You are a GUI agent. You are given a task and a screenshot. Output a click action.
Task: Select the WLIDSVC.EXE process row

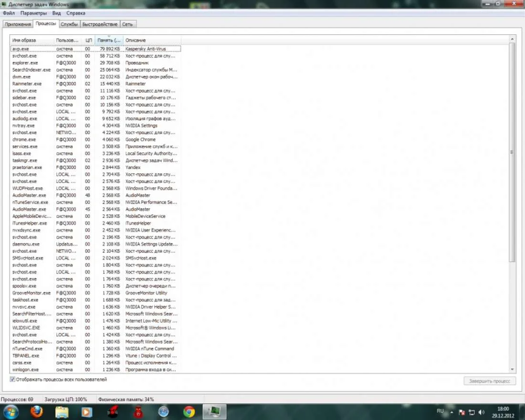(x=95, y=328)
